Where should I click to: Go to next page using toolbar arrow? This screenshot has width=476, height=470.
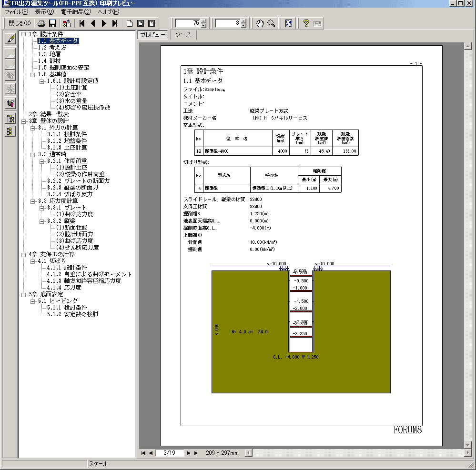tap(104, 23)
